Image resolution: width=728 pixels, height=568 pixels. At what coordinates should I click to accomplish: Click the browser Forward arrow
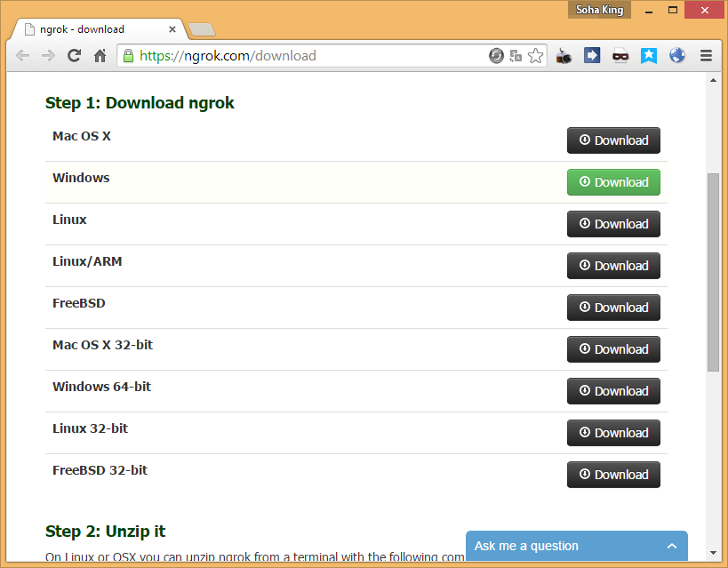coord(48,56)
